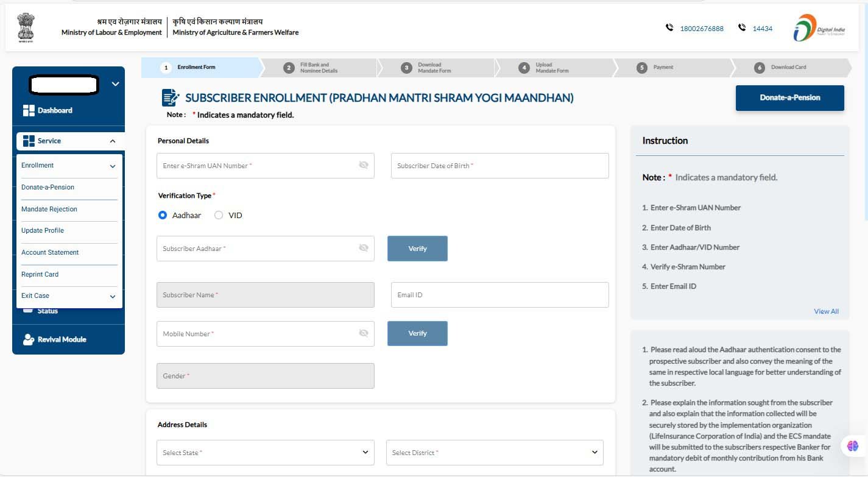Click the Digital India logo
The width and height of the screenshot is (868, 477).
pyautogui.click(x=818, y=28)
